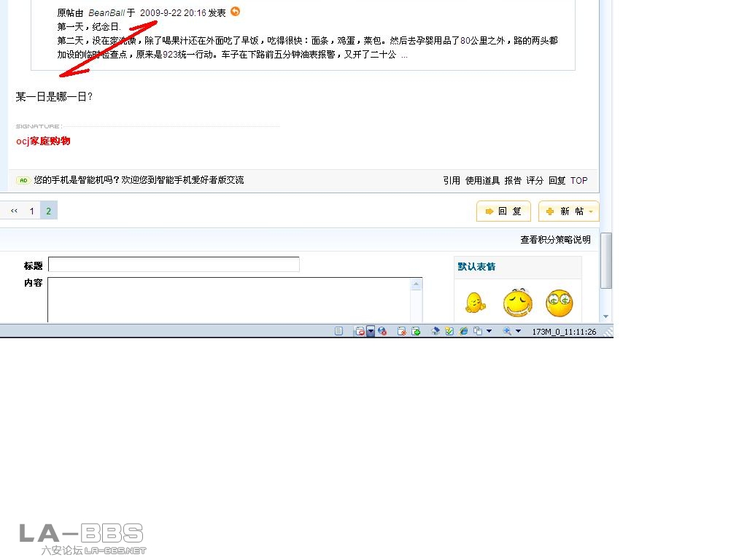Viewport: 747px width, 560px height.
Task: Insert the glasses smiley emoticon
Action: coord(560,303)
